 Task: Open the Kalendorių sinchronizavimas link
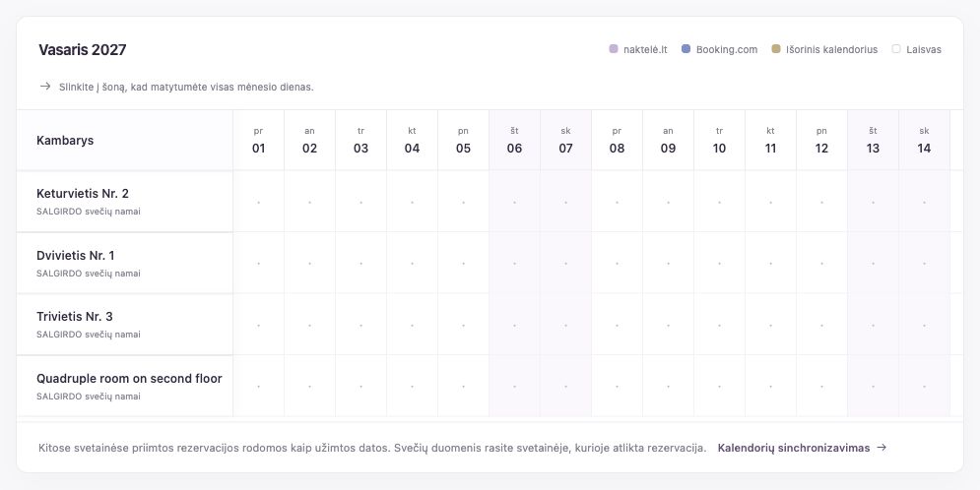point(802,448)
